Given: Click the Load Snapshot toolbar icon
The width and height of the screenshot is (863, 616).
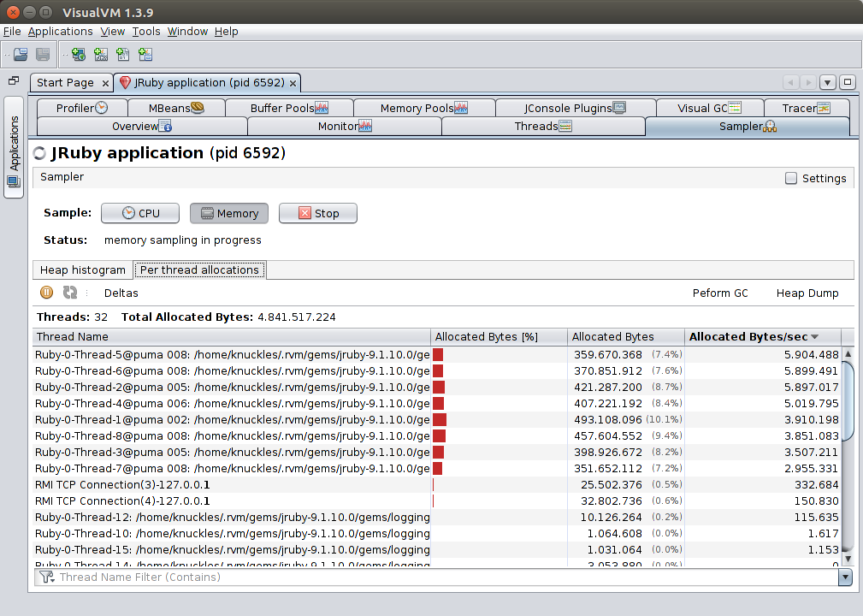Looking at the screenshot, I should coord(21,54).
